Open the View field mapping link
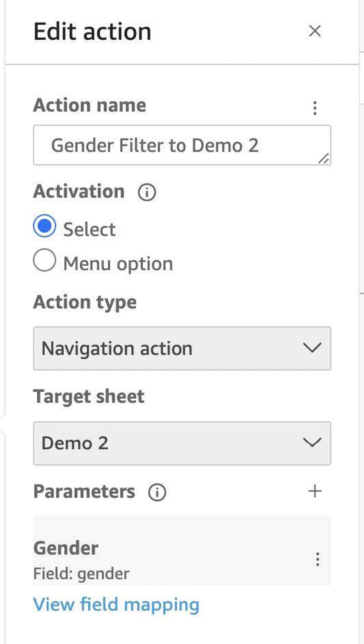Image resolution: width=364 pixels, height=644 pixels. pos(116,604)
